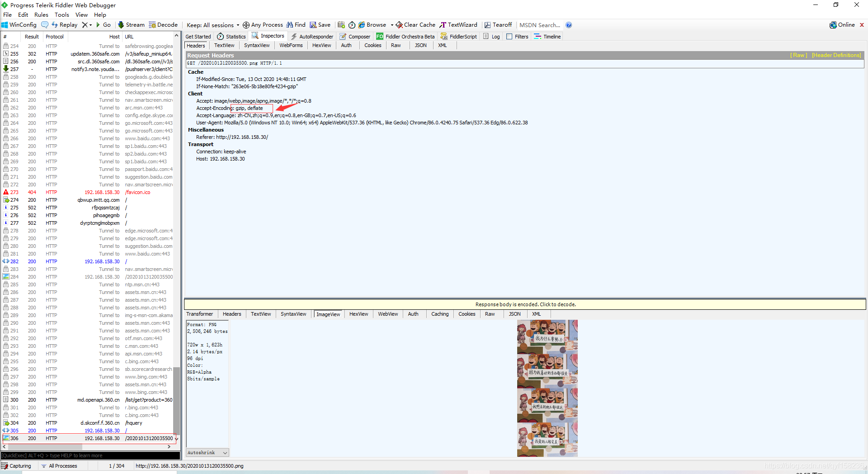Switch to the Statistics tab
Viewport: 868px width, 474px height.
(x=231, y=37)
